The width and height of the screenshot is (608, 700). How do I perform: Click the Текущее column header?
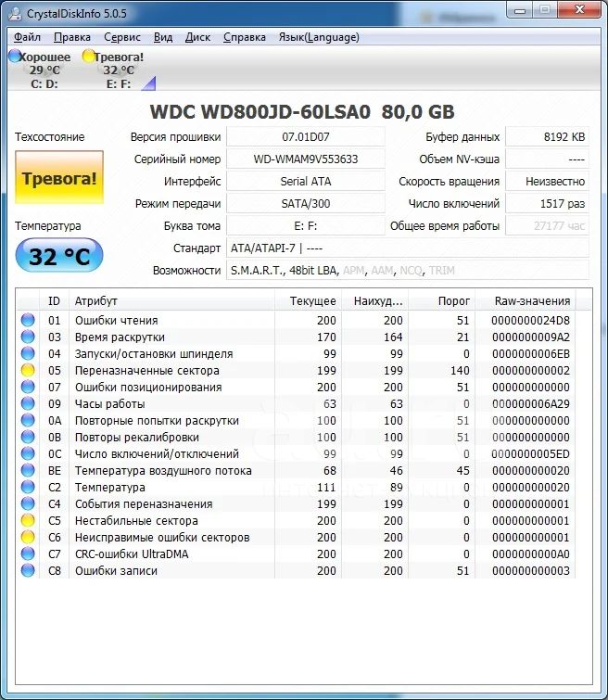pyautogui.click(x=308, y=301)
